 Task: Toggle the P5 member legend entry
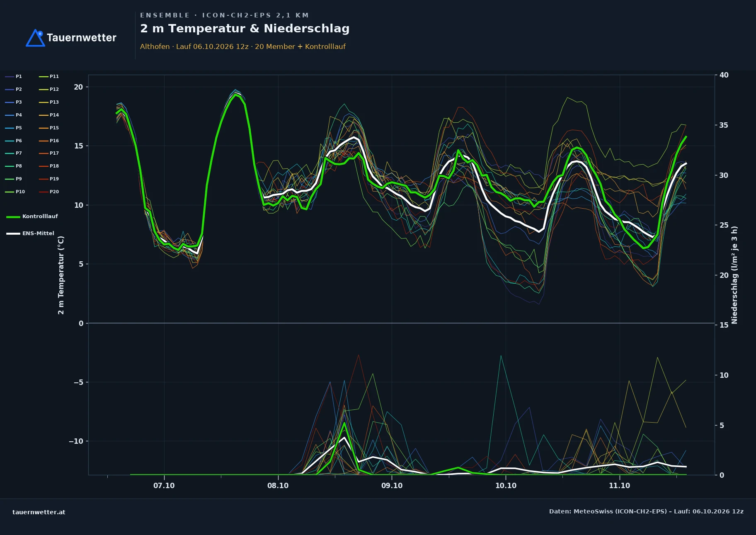(x=13, y=128)
